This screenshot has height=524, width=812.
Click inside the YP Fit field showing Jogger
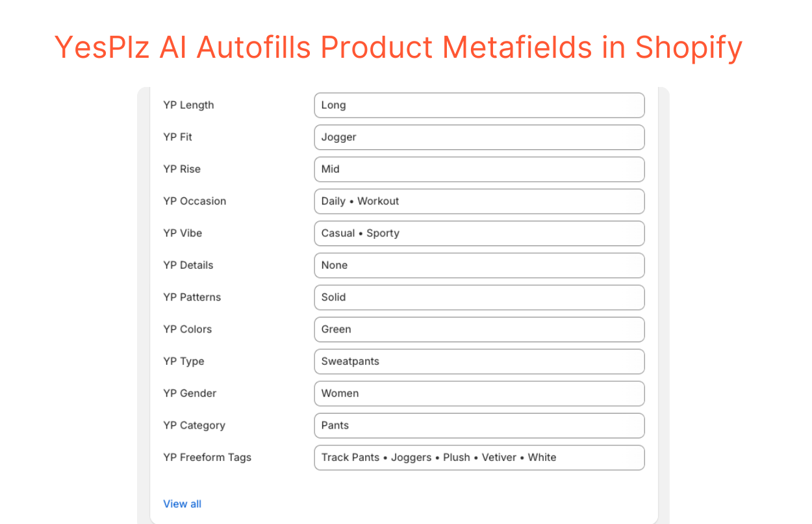pyautogui.click(x=479, y=137)
